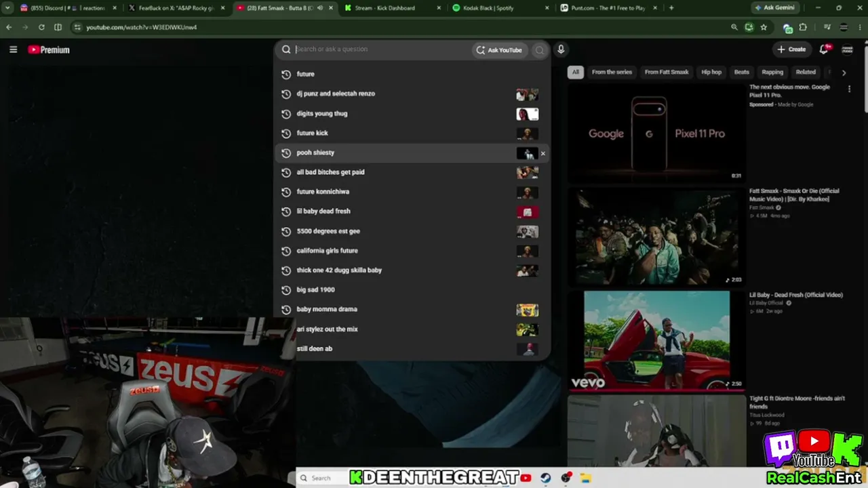Select the 'All' filter chip

[576, 72]
